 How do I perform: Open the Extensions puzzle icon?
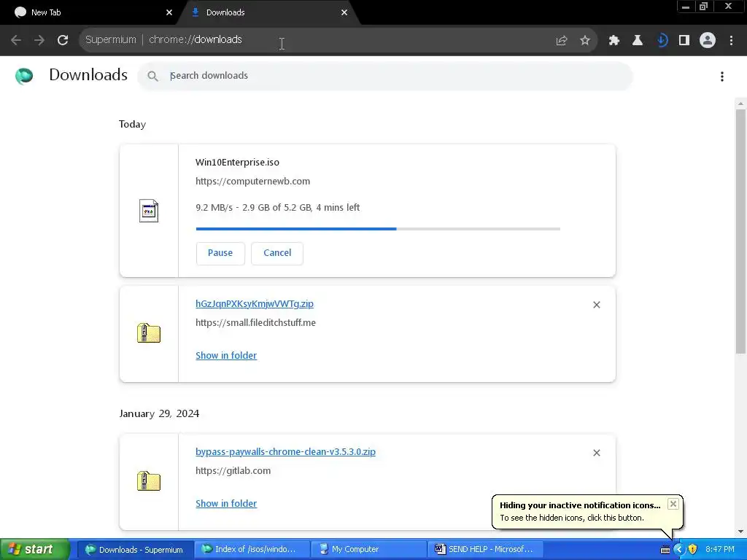tap(614, 41)
